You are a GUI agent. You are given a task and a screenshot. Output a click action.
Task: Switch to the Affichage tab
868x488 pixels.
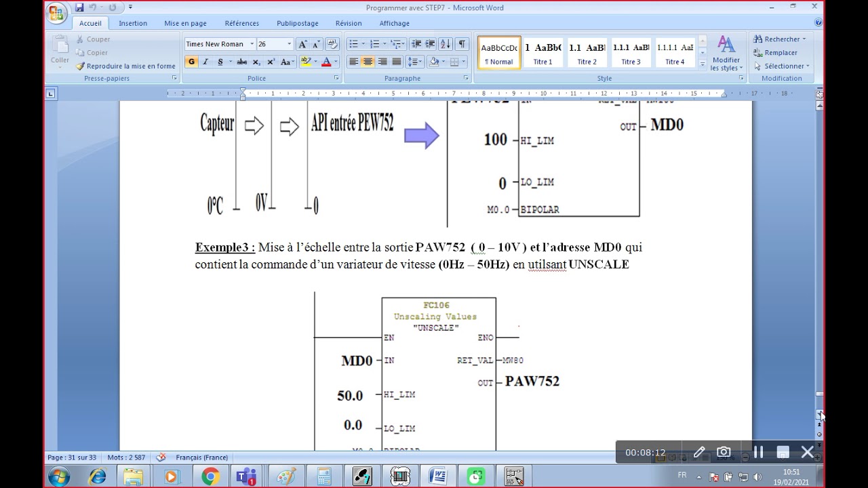395,23
